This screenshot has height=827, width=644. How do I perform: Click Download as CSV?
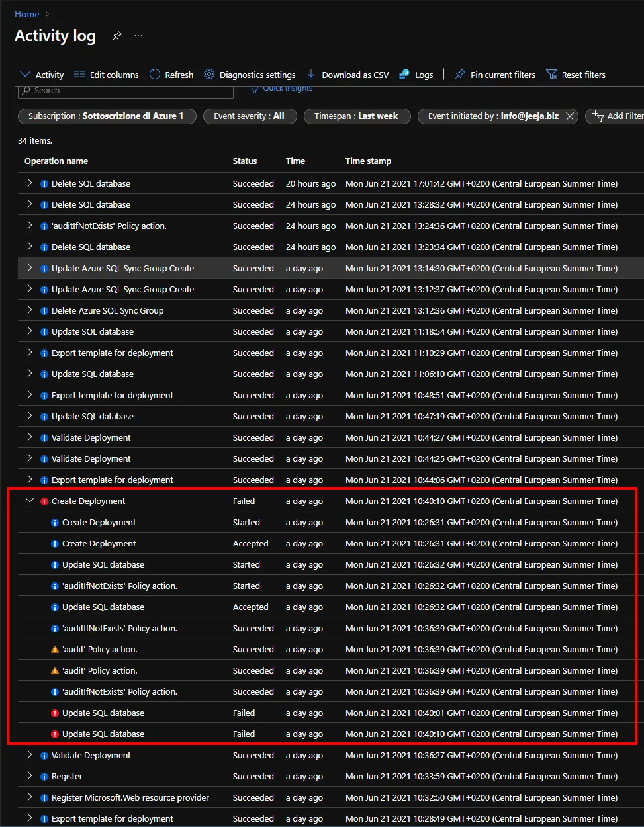click(x=347, y=75)
